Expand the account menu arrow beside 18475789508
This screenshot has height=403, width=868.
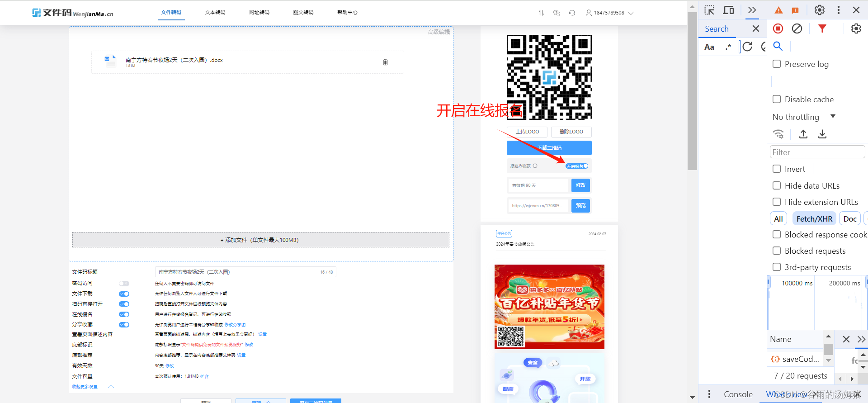[631, 13]
